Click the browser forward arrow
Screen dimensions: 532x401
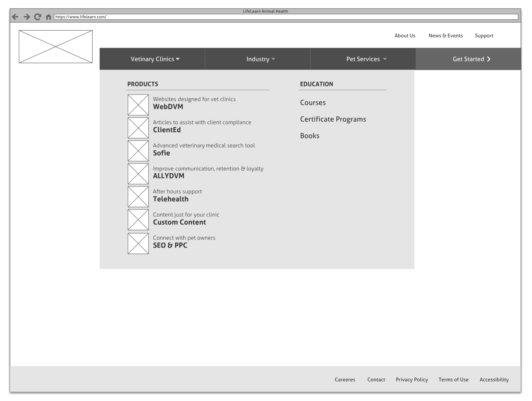coord(27,17)
